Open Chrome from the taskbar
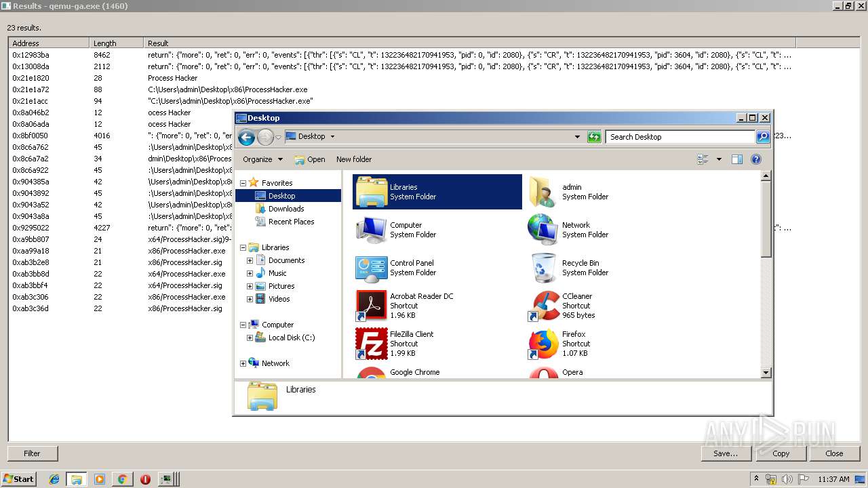Image resolution: width=868 pixels, height=488 pixels. coord(122,479)
